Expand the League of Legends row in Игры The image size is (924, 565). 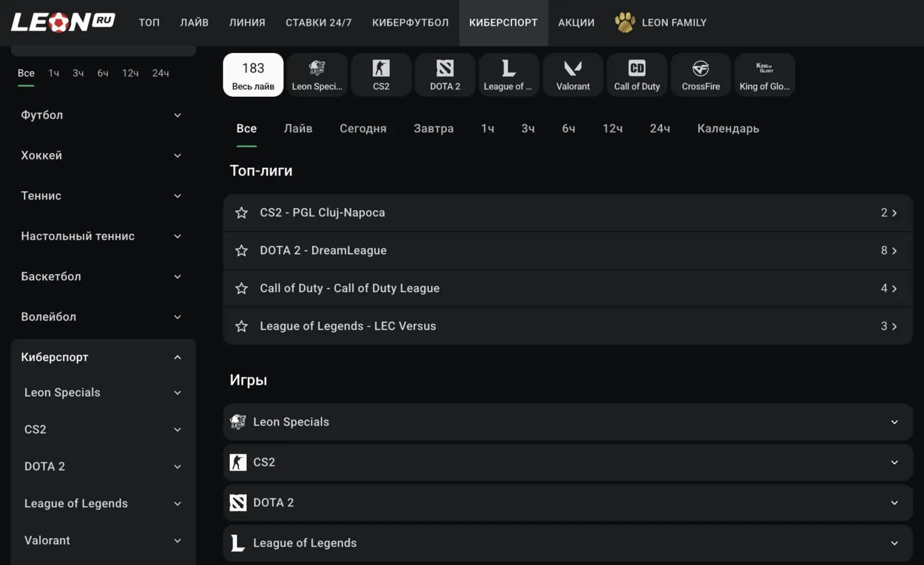tap(895, 543)
